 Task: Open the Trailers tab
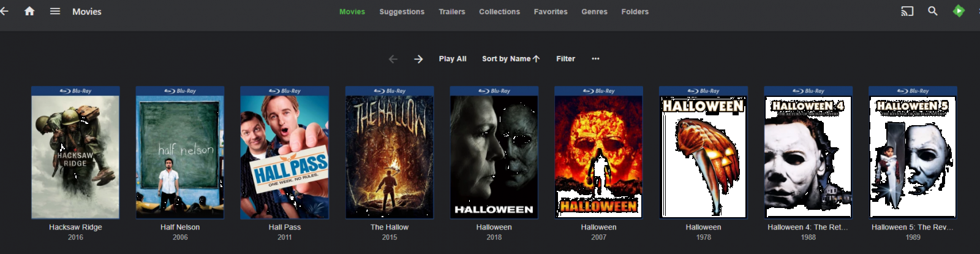coord(452,12)
